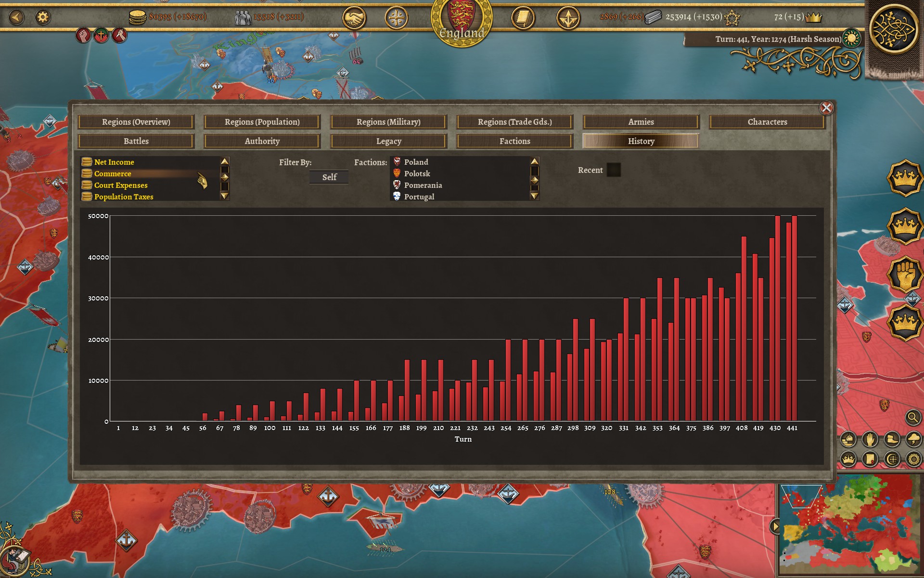Image resolution: width=924 pixels, height=578 pixels.
Task: Click the legacy crown icon in top bar
Action: 813,17
